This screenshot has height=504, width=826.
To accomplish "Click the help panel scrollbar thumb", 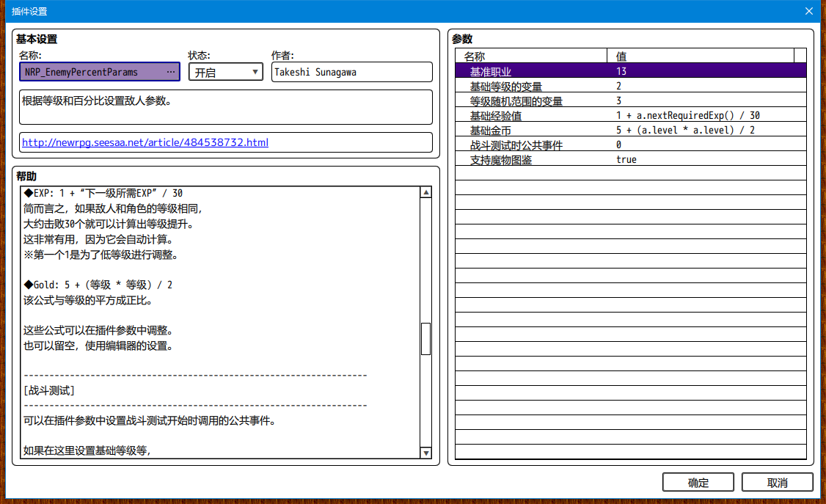I will (426, 339).
